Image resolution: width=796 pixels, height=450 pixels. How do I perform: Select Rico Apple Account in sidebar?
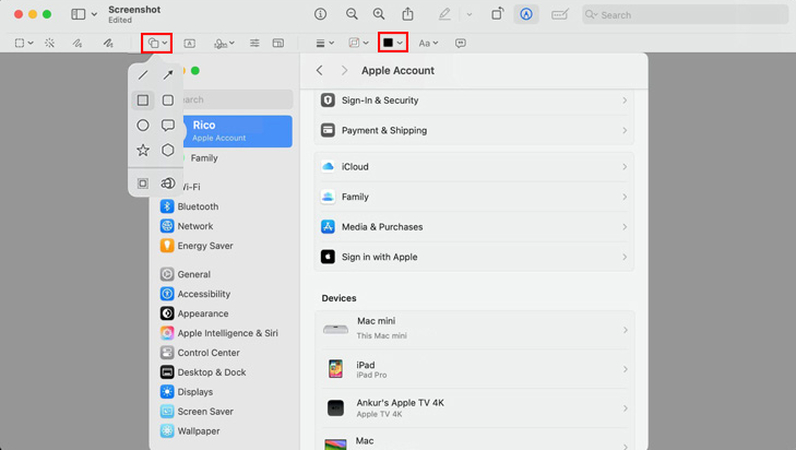click(238, 131)
